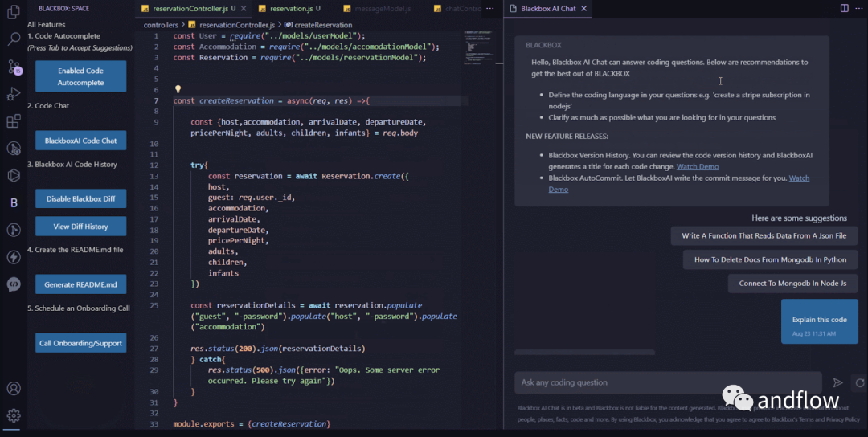Image resolution: width=868 pixels, height=437 pixels.
Task: Select the Blackbox AI Chat tab
Action: tap(548, 8)
